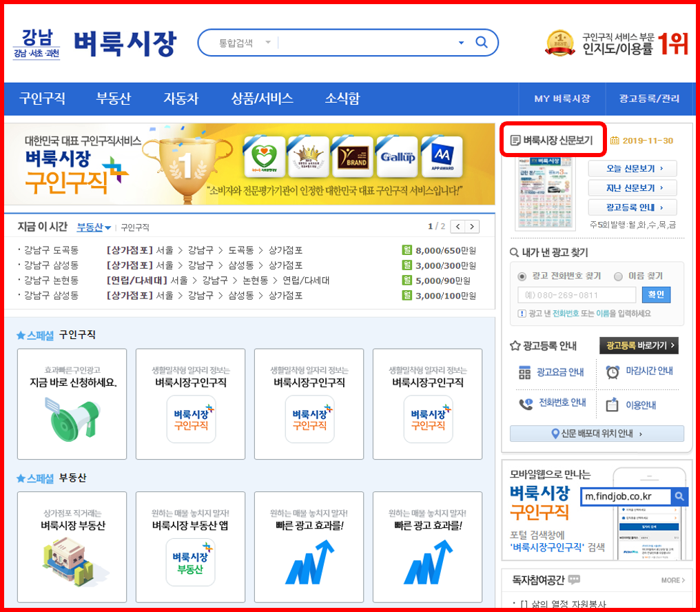This screenshot has height=612, width=700.
Task: Open 광고요금 안내 with grid icon
Action: (552, 372)
